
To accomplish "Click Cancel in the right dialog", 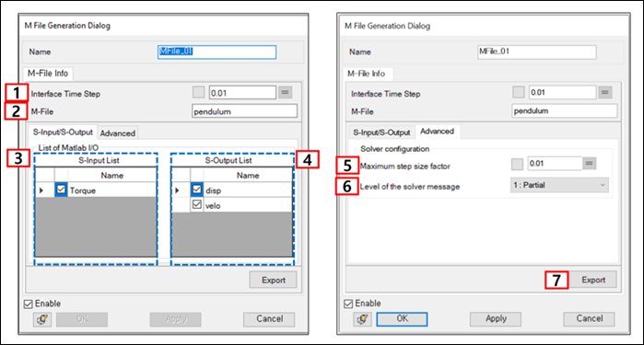I will click(x=589, y=318).
